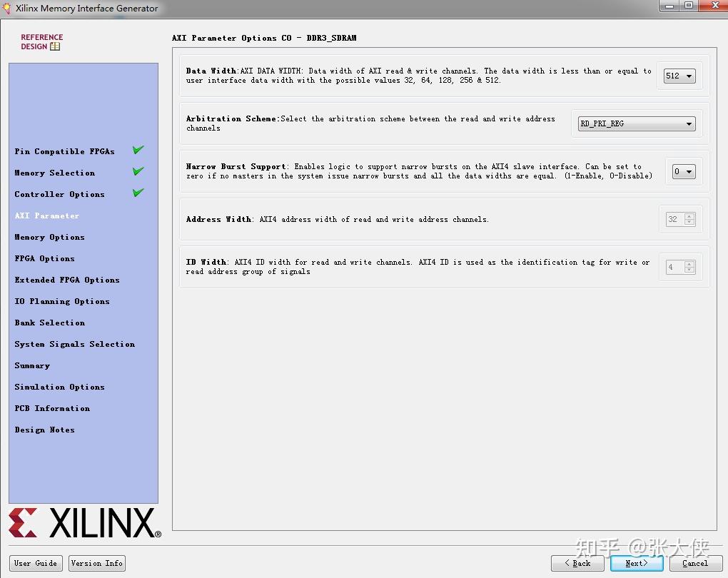Navigate to the Summary page

[31, 365]
